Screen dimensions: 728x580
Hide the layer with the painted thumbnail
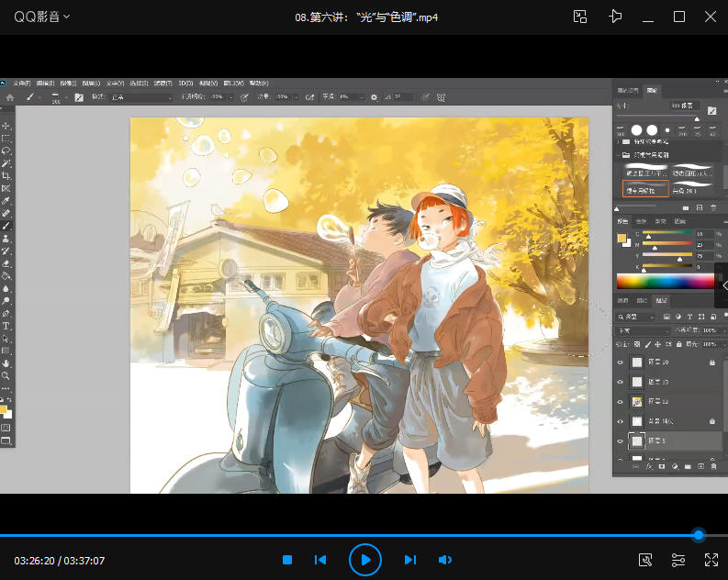tap(620, 401)
